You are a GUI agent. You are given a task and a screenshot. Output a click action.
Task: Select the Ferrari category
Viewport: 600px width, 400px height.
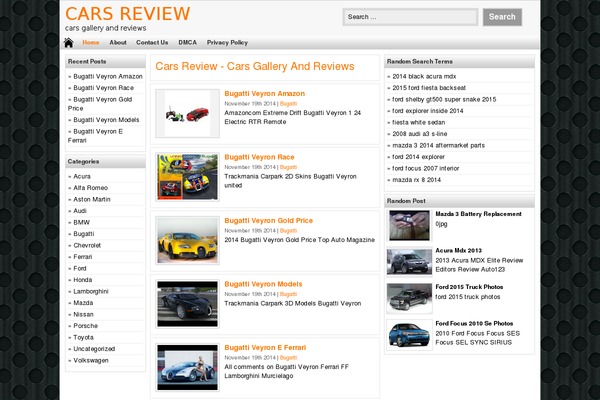pos(83,257)
